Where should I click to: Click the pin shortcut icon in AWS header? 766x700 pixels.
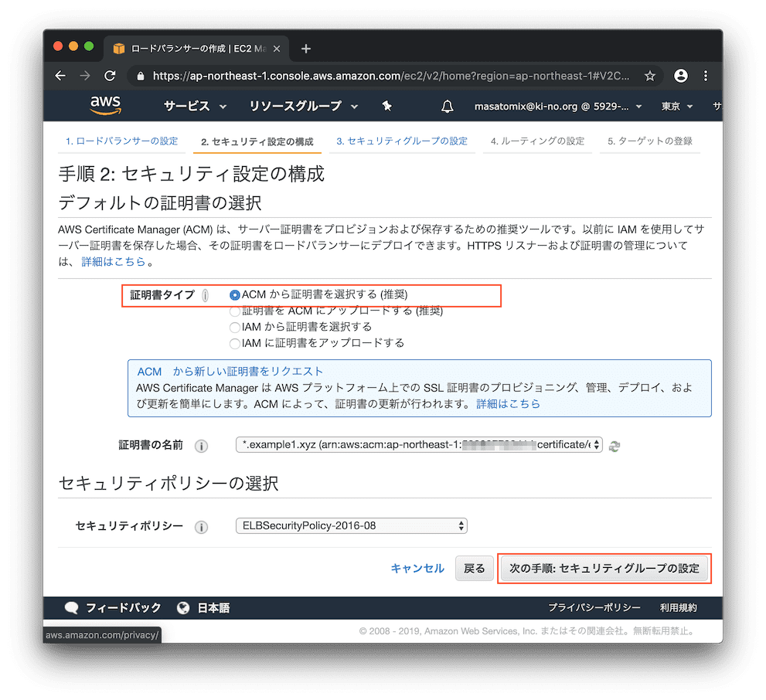[387, 106]
